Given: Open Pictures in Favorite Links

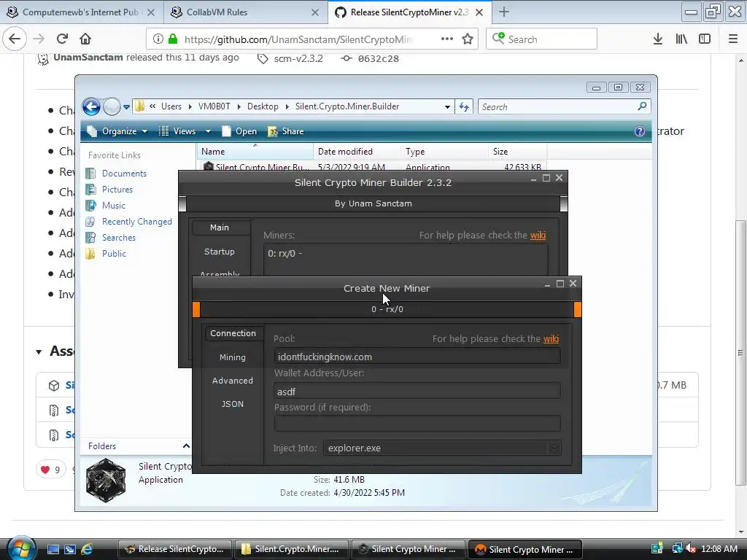Looking at the screenshot, I should (x=117, y=189).
